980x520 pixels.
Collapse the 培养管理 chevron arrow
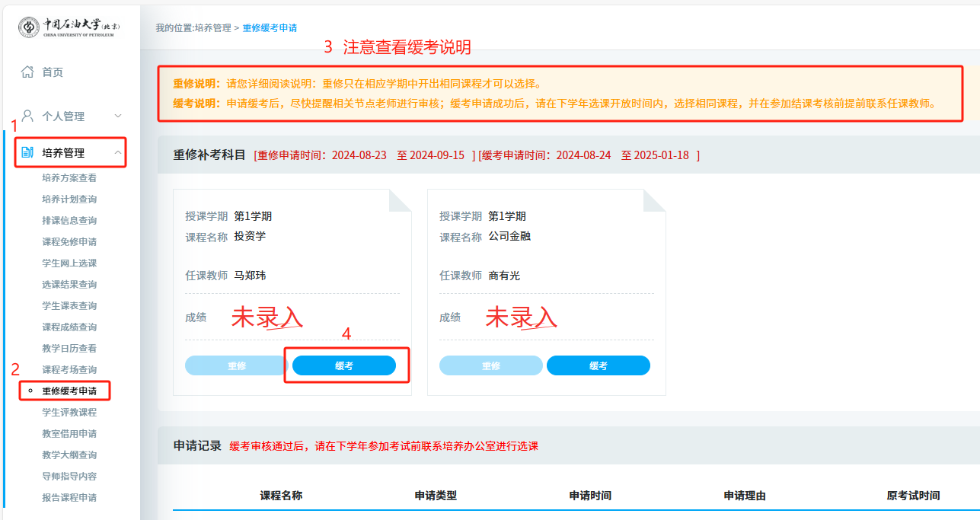(x=118, y=152)
